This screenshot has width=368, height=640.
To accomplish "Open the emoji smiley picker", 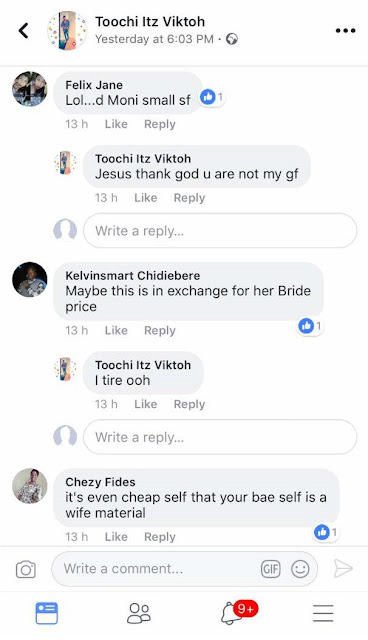I will pos(300,569).
